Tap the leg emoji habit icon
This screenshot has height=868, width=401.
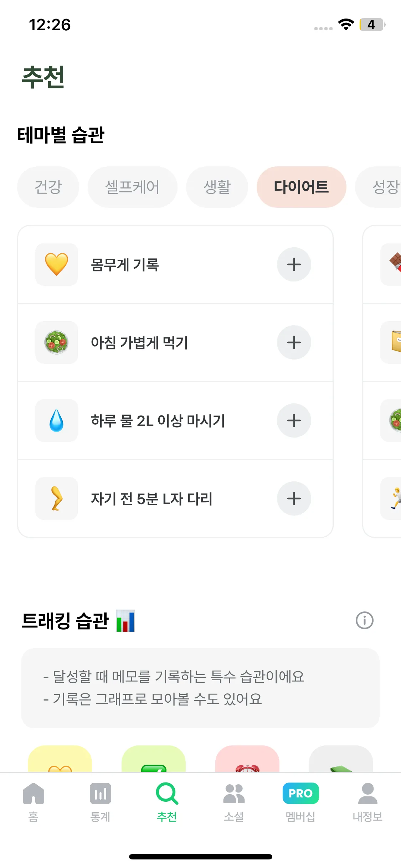[57, 498]
